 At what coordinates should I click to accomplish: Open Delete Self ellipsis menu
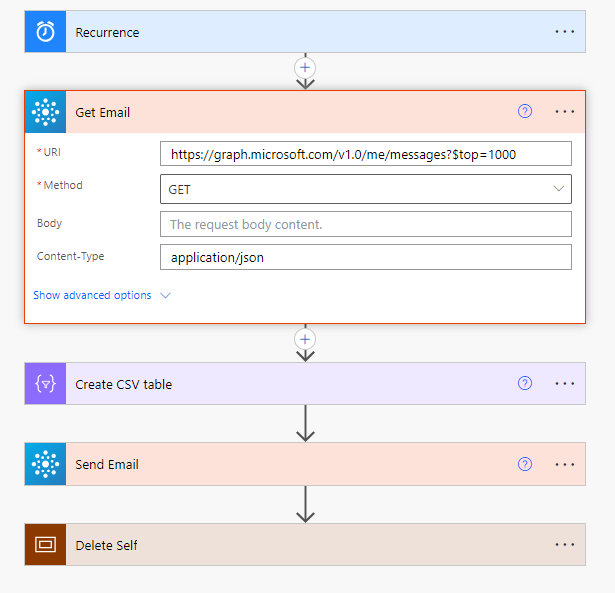coord(565,545)
